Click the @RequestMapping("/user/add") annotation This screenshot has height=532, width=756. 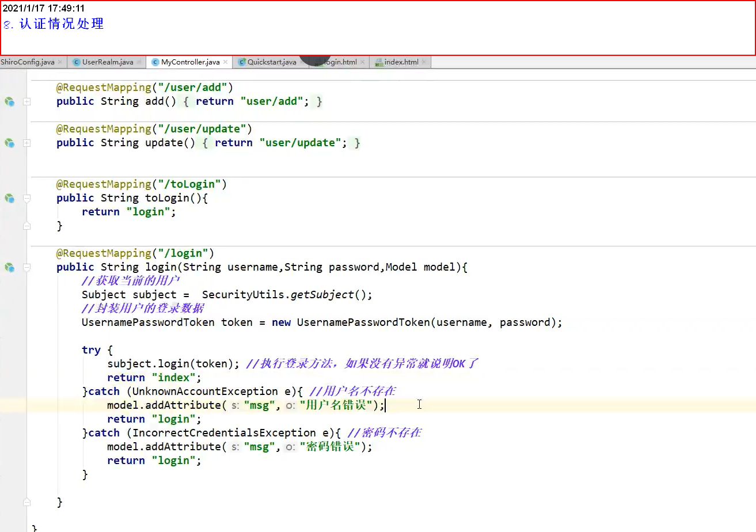coord(145,88)
